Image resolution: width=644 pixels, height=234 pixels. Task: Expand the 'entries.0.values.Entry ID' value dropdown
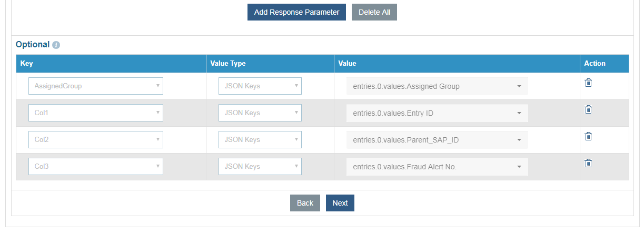[x=437, y=113]
